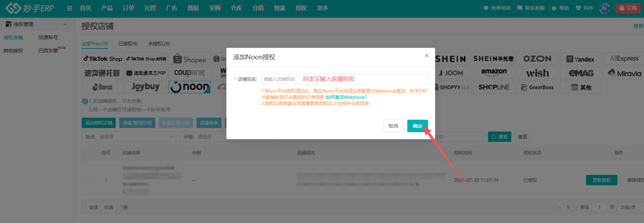The image size is (644, 223).
Task: Select the SHEIN platform logo
Action: (450, 59)
